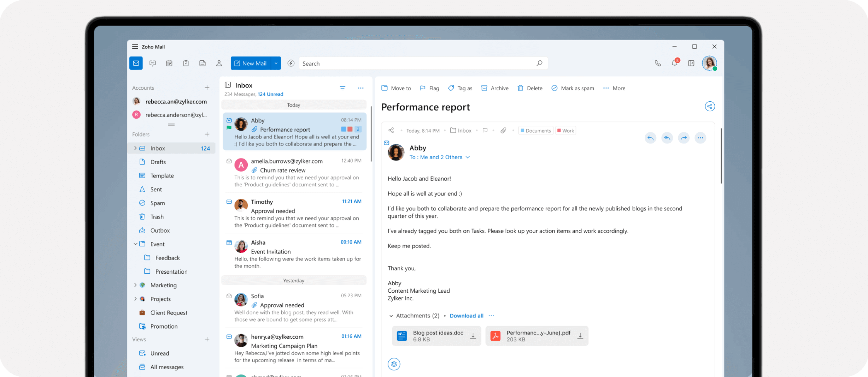Toggle the side panel layout icon
This screenshot has width=868, height=377.
pos(691,63)
